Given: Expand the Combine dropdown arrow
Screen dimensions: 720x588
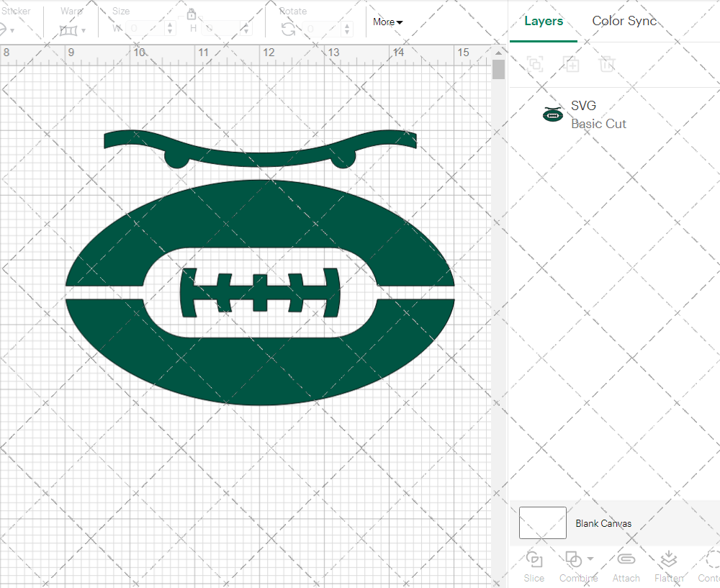Looking at the screenshot, I should click(x=590, y=558).
